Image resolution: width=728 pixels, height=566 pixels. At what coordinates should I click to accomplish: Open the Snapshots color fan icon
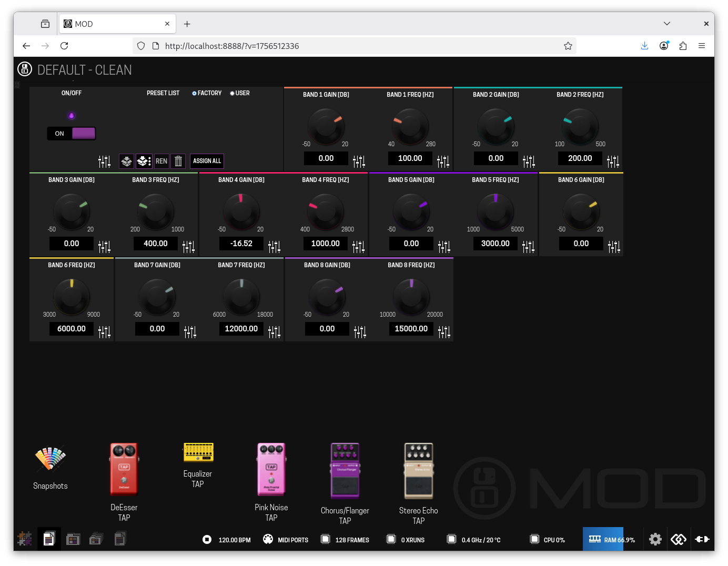50,458
